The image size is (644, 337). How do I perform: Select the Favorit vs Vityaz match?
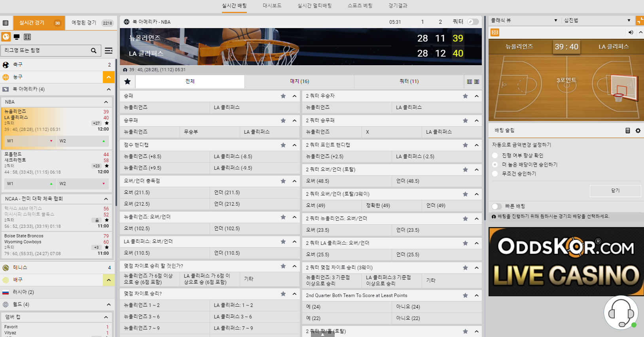tap(57, 330)
